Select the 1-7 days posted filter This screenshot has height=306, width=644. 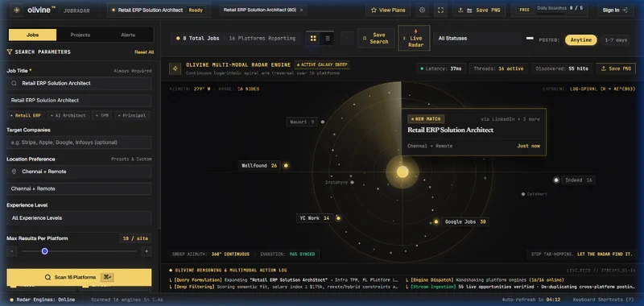click(x=615, y=39)
